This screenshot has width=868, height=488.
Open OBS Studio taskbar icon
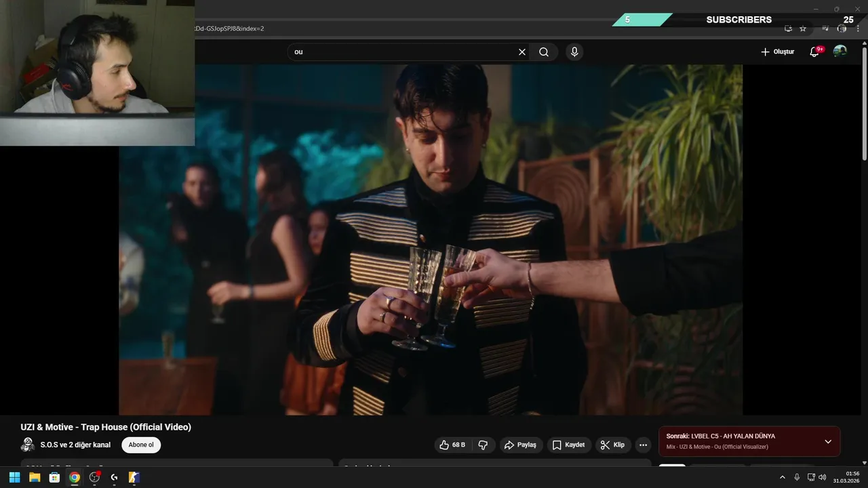94,477
